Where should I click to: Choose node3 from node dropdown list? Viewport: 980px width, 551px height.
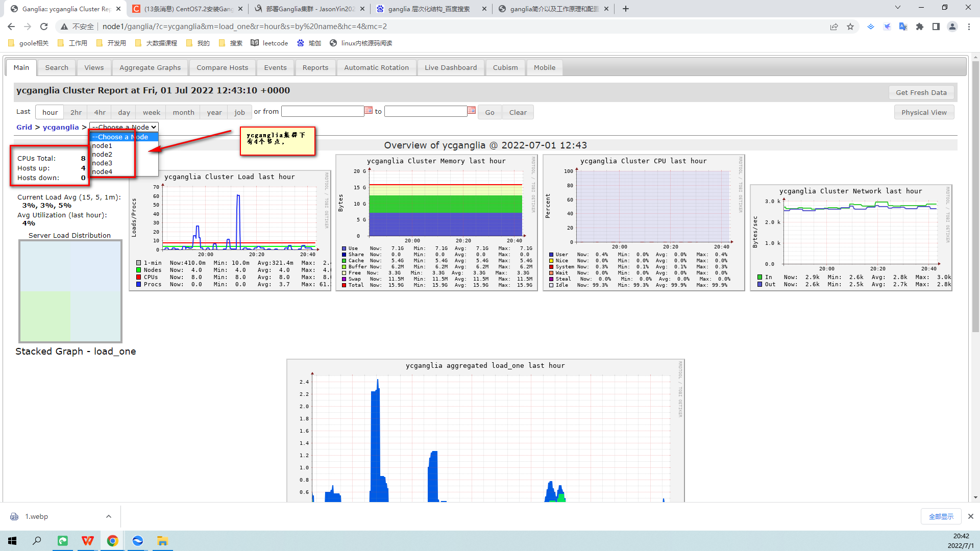coord(102,163)
